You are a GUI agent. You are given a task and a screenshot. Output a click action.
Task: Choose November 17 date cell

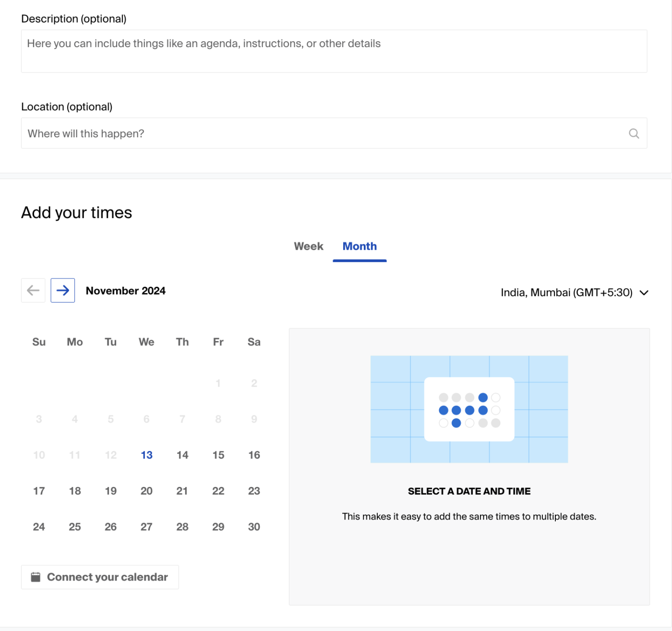coord(39,491)
